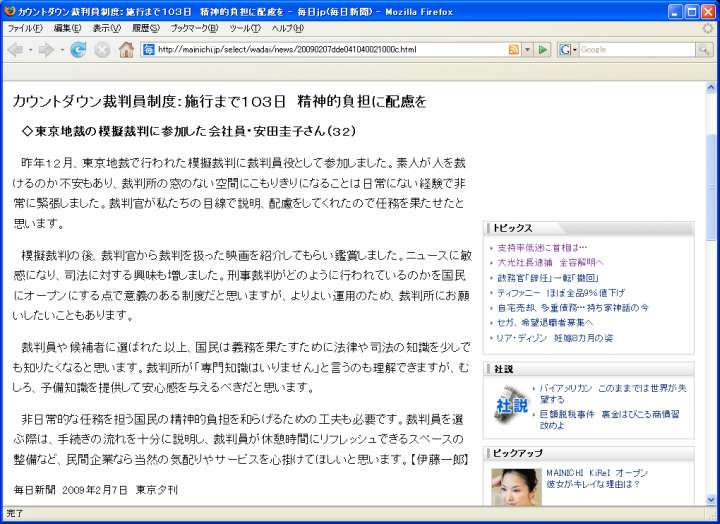Screen dimensions: 720x524
Task: Click the vertical scrollbar down arrow
Action: [712, 498]
